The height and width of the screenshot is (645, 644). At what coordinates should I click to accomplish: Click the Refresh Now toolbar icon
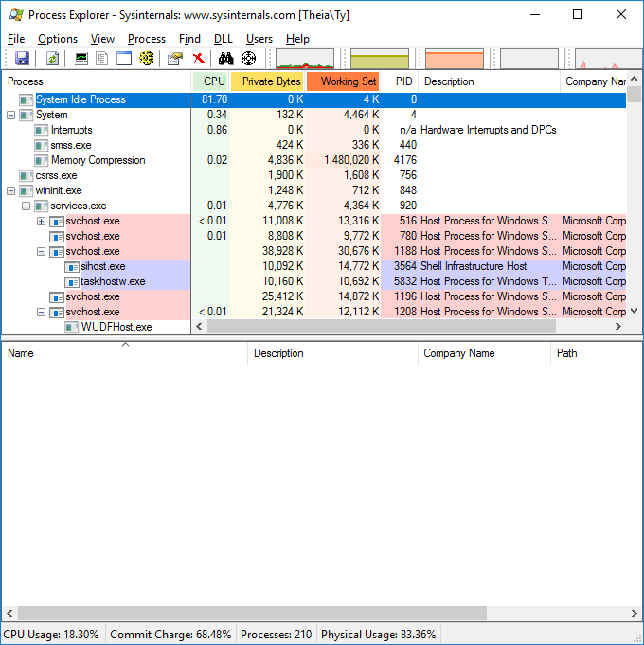pyautogui.click(x=52, y=59)
